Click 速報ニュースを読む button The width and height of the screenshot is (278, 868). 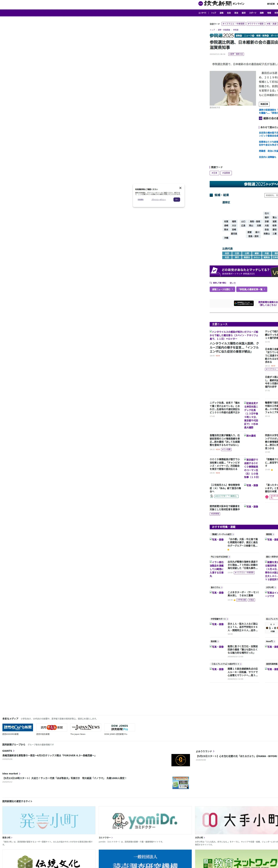[x=222, y=289]
